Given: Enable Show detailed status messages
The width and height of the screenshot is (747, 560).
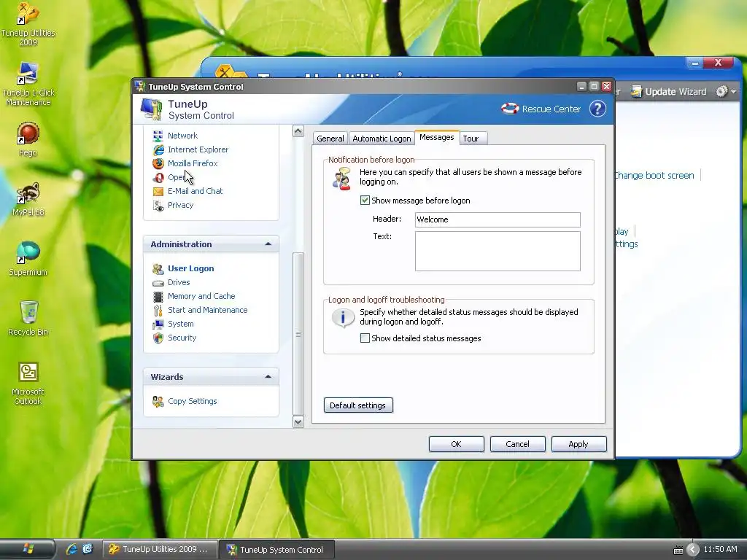Looking at the screenshot, I should (365, 338).
